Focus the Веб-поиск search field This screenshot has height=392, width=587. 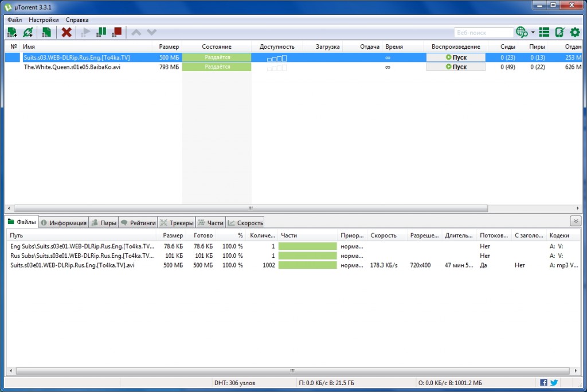pyautogui.click(x=483, y=33)
